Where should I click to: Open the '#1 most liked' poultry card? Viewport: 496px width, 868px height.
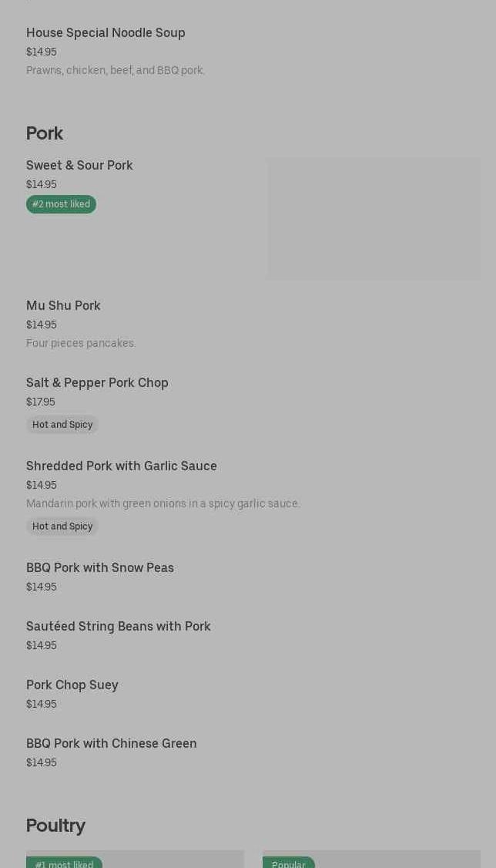coord(135,860)
